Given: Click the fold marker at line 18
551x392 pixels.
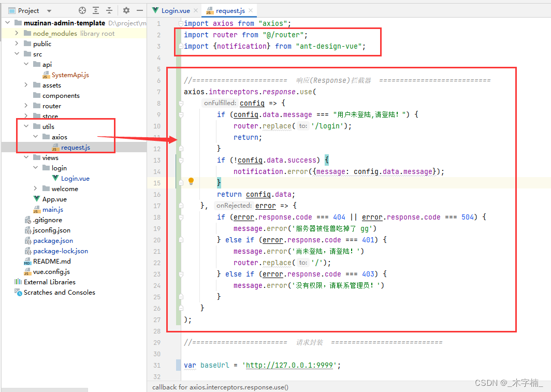Looking at the screenshot, I should (181, 217).
